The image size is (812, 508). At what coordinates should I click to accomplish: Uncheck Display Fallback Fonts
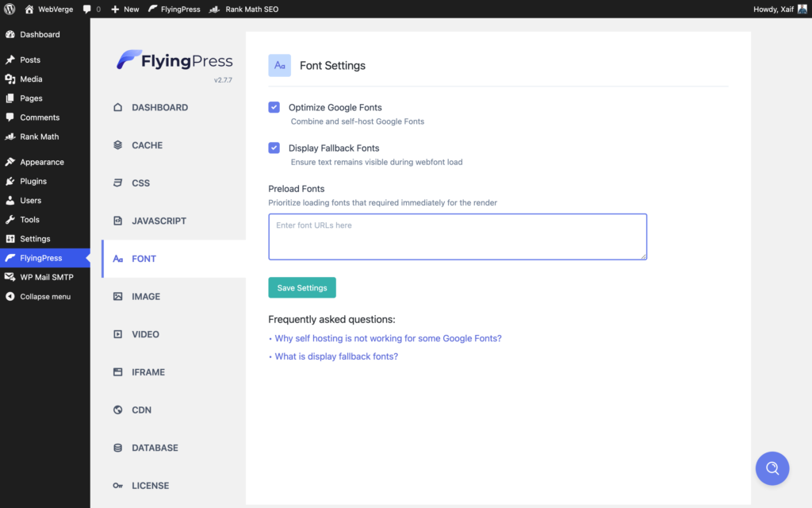click(x=274, y=148)
